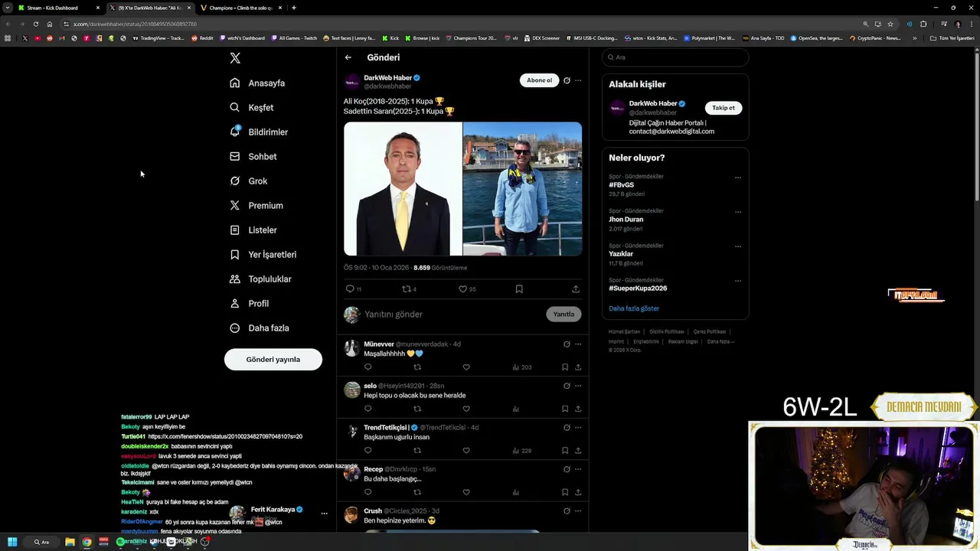980x551 pixels.
Task: Open Sohbet messages
Action: 253,156
